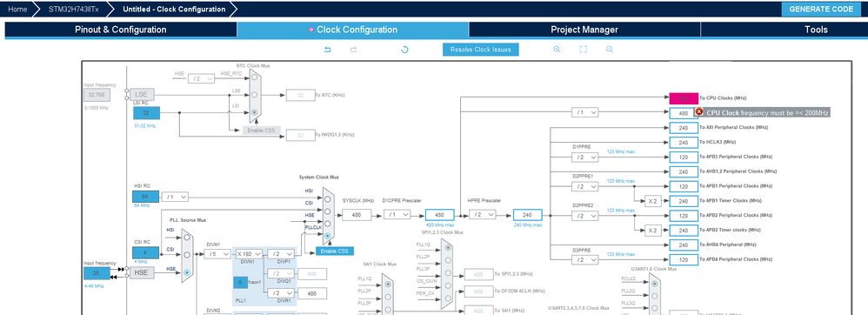The image size is (868, 315).
Task: Zoom out of the clock diagram
Action: pos(610,50)
